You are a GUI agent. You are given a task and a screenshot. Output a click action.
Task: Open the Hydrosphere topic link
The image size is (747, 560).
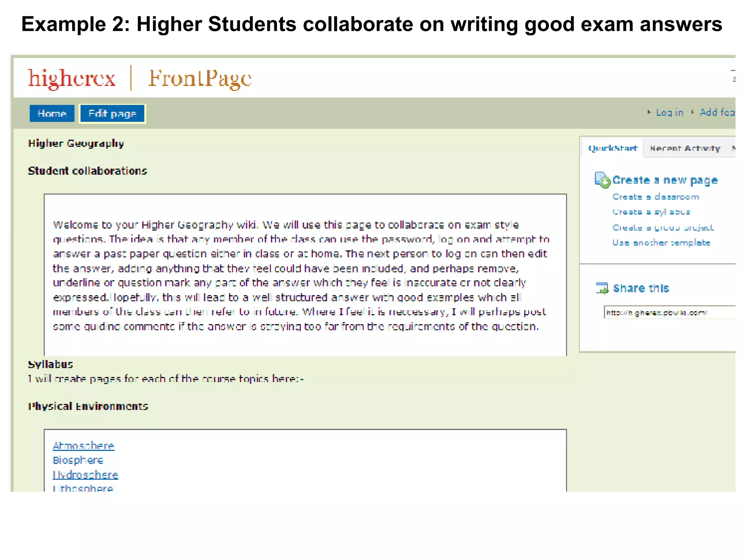pyautogui.click(x=85, y=475)
